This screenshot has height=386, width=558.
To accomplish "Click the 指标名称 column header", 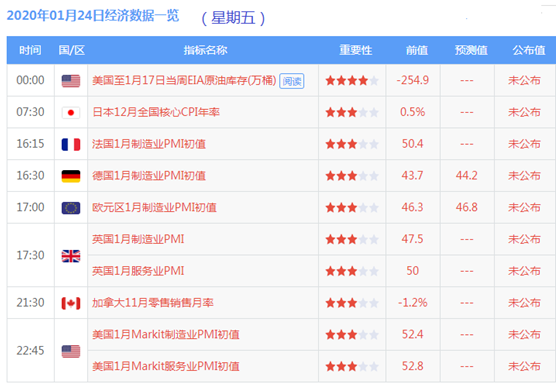I will tap(205, 50).
